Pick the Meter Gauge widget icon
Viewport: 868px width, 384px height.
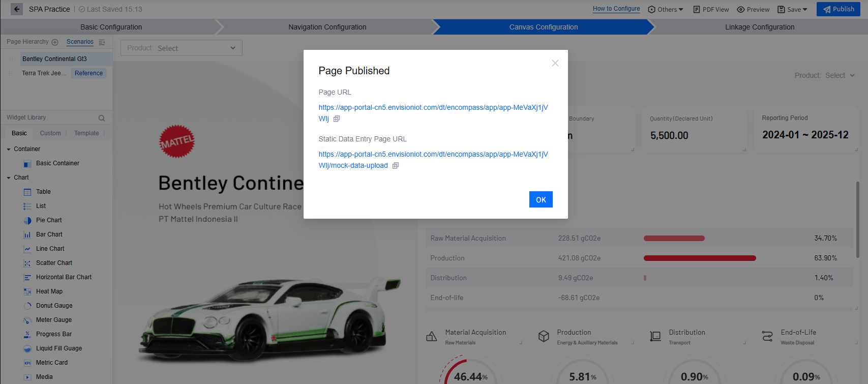tap(27, 320)
